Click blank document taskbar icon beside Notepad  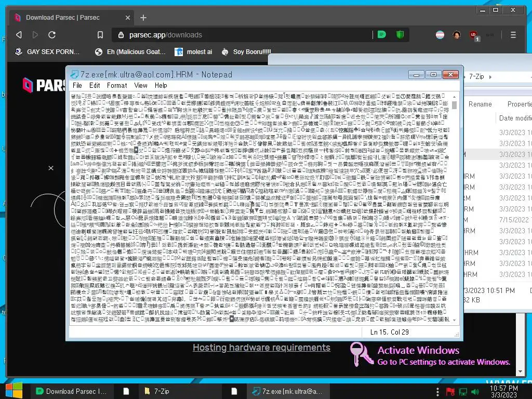(234, 391)
